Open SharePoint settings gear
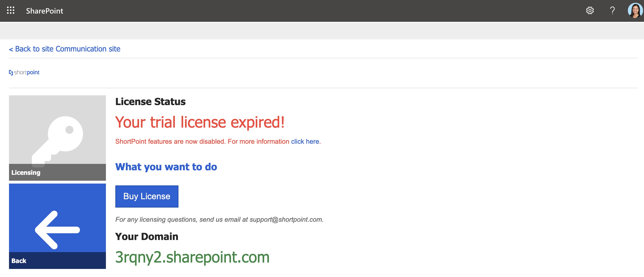The width and height of the screenshot is (644, 277). [590, 10]
